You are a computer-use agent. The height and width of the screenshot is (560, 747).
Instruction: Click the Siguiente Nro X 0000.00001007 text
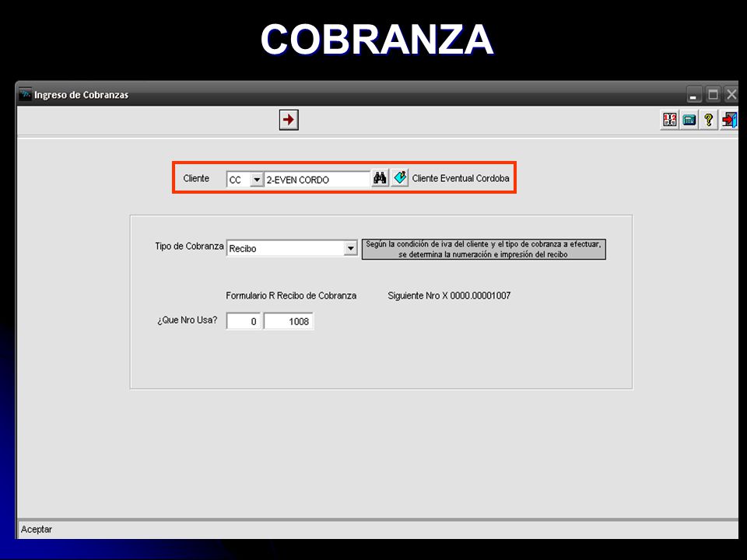click(449, 296)
